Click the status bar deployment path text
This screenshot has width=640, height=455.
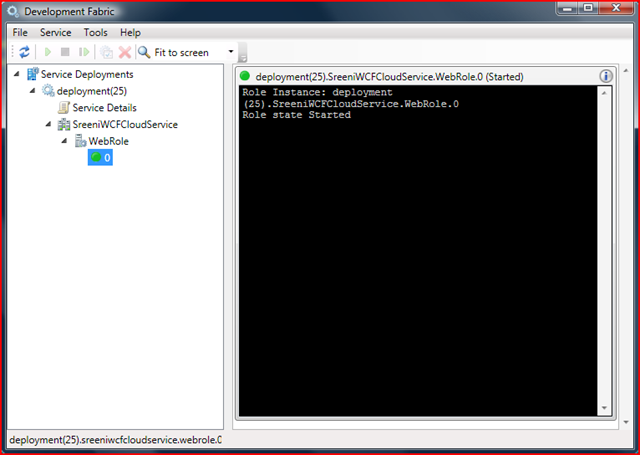point(116,440)
